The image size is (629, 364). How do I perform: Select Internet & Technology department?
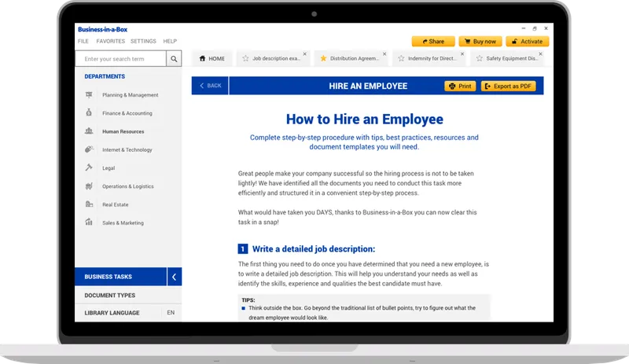point(127,149)
